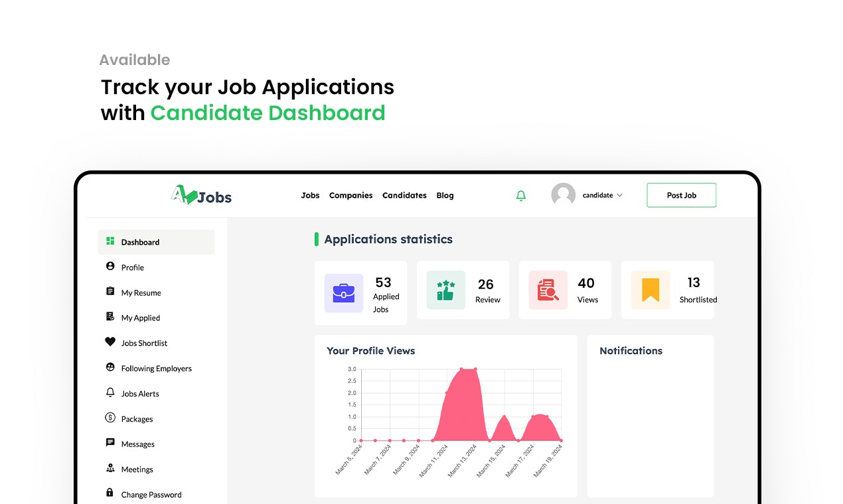This screenshot has height=504, width=843.
Task: Open the Blog menu item
Action: point(445,196)
